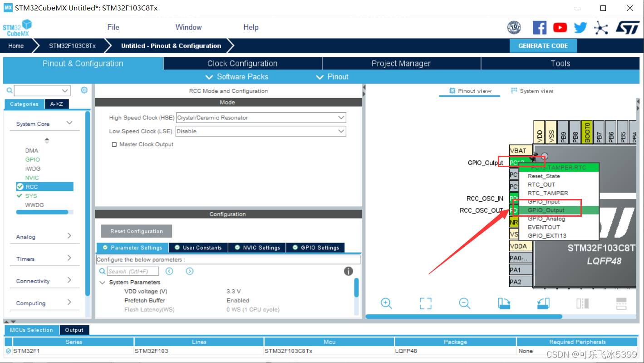This screenshot has height=363, width=644.
Task: Open the Window menu
Action: click(x=188, y=27)
